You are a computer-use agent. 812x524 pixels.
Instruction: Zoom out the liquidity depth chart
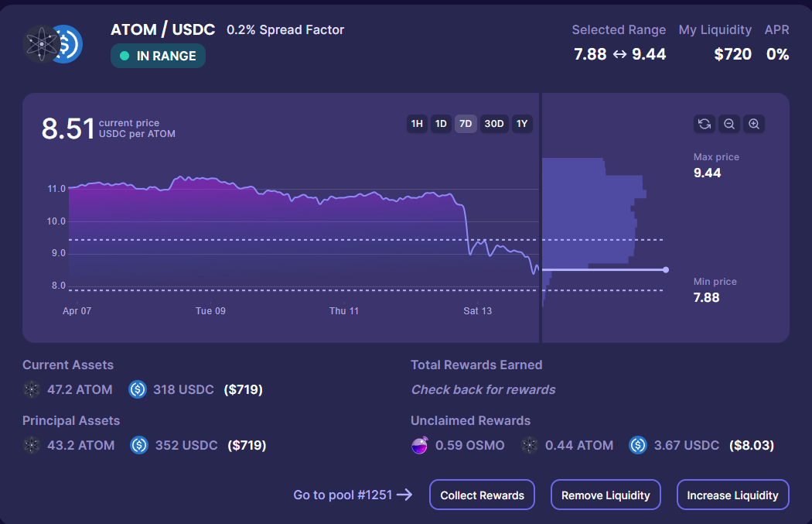coord(729,124)
